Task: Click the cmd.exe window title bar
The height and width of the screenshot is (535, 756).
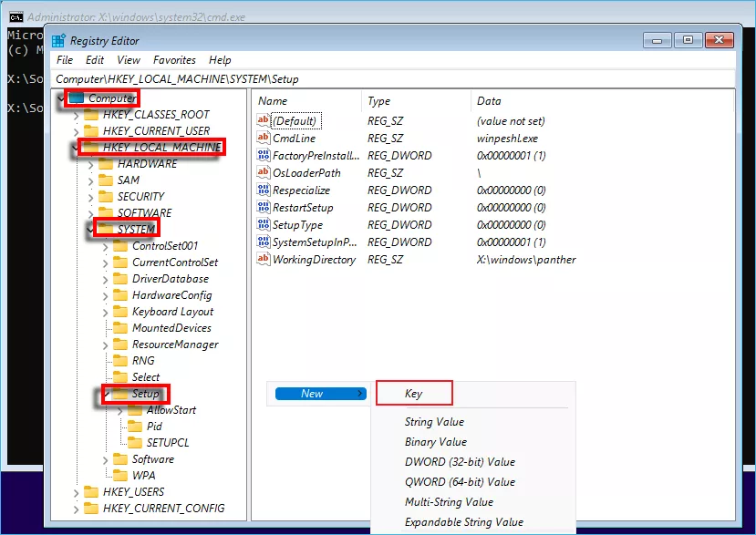Action: (x=378, y=16)
